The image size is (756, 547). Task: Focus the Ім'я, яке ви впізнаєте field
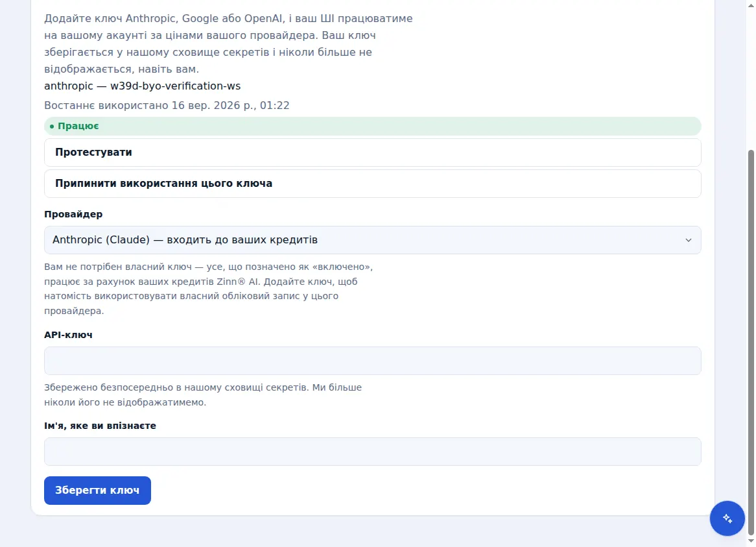coord(372,452)
